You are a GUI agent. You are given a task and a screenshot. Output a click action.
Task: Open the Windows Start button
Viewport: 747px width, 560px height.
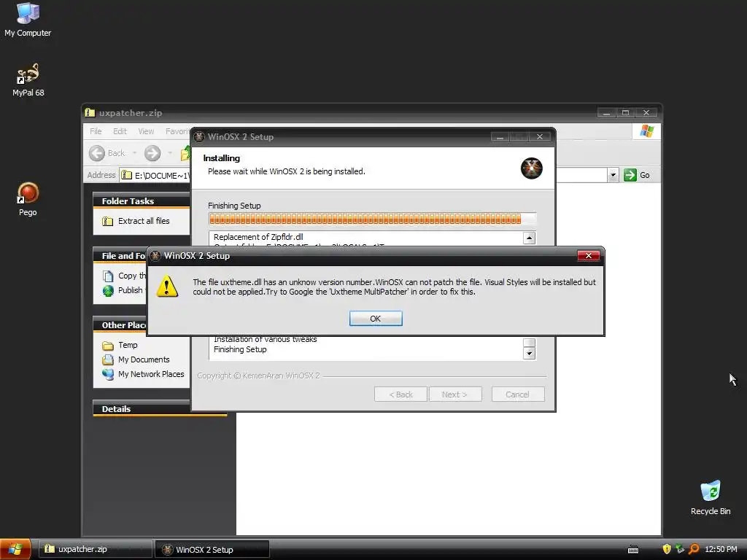pyautogui.click(x=15, y=549)
